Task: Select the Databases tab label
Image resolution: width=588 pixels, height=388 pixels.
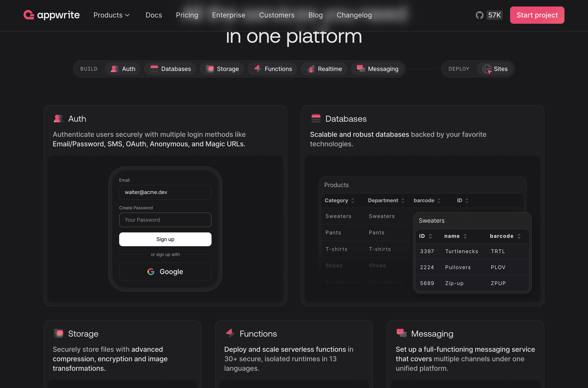Action: pyautogui.click(x=176, y=69)
